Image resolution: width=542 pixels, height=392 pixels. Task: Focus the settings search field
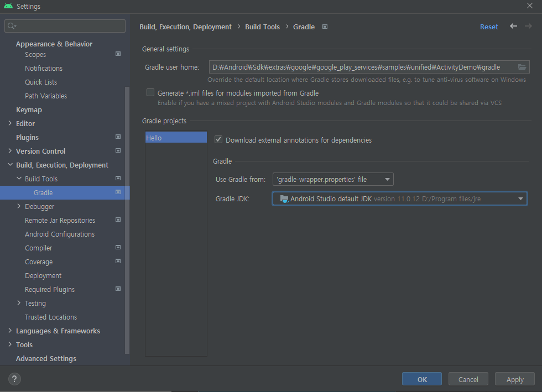tap(65, 26)
